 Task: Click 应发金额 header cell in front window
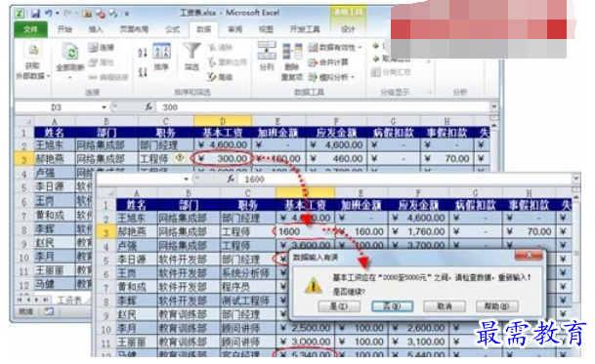pyautogui.click(x=418, y=205)
